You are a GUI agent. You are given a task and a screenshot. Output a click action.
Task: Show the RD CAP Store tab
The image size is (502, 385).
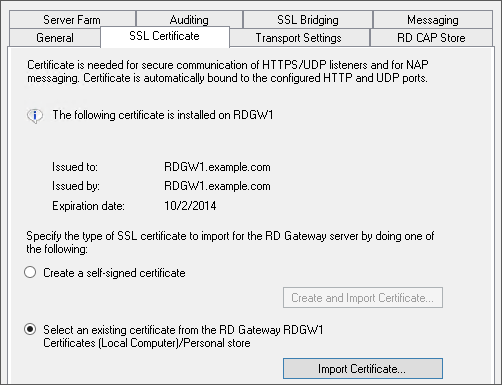[x=431, y=38]
